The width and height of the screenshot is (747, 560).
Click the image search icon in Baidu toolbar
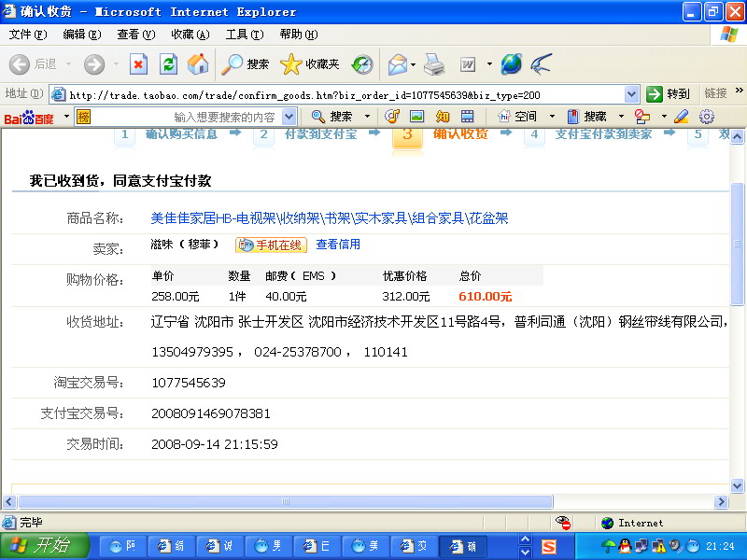[x=416, y=116]
